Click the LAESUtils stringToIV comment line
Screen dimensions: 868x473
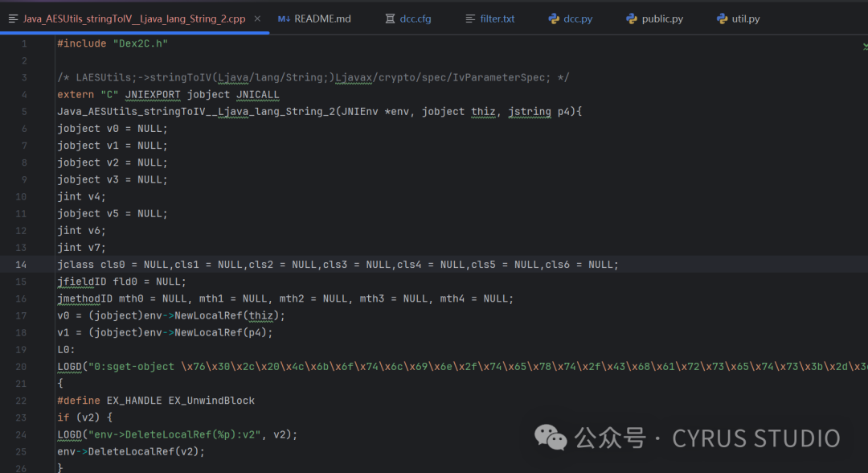[x=313, y=77]
